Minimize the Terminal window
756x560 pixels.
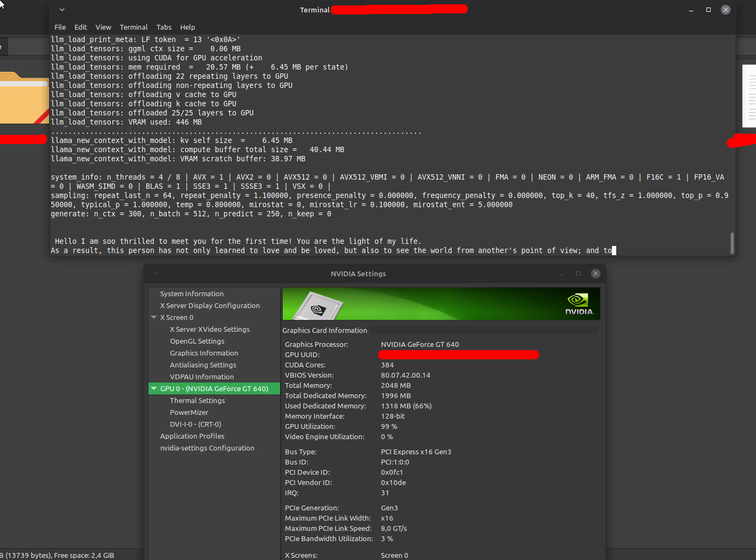(x=691, y=10)
